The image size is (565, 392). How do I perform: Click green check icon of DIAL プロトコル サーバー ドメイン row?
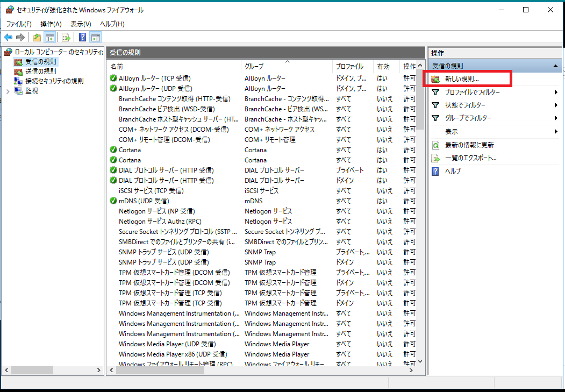[x=113, y=180]
